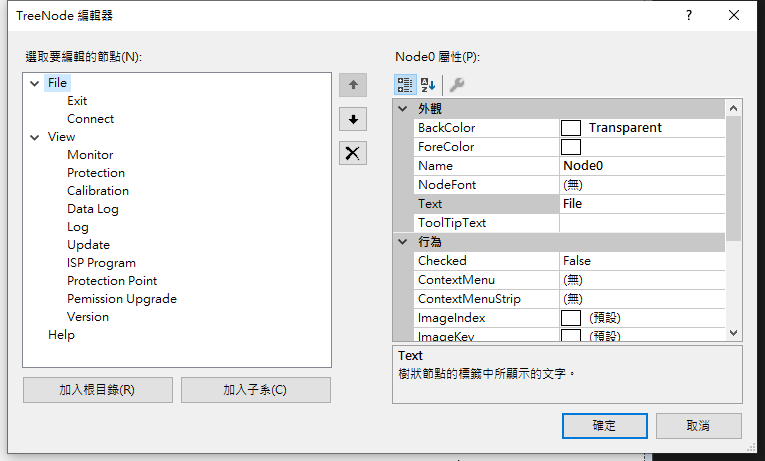Click the ForeColor swatch
The image size is (765, 461).
click(x=571, y=147)
